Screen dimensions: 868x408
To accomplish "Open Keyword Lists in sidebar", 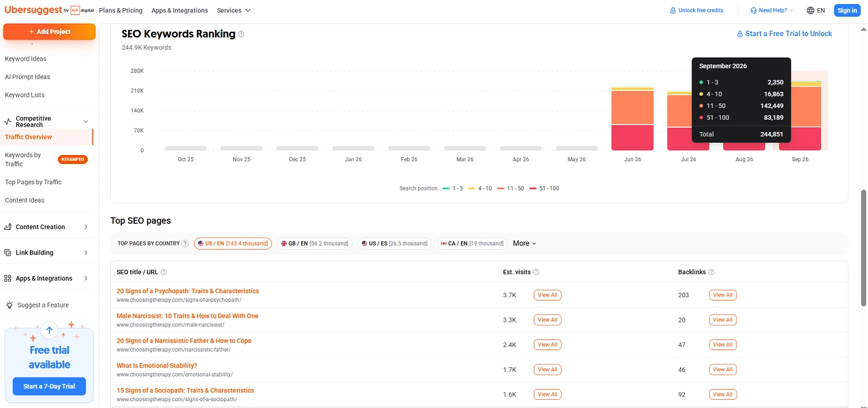I will point(25,95).
